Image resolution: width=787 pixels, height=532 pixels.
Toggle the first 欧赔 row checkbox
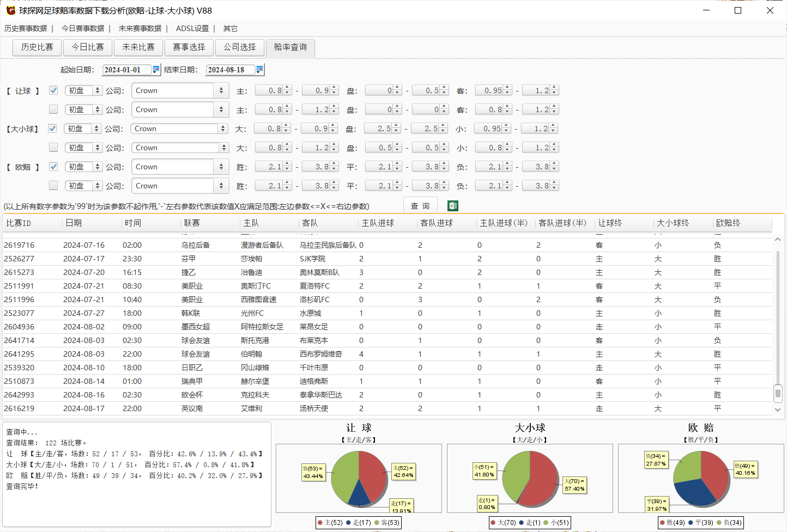pos(53,167)
